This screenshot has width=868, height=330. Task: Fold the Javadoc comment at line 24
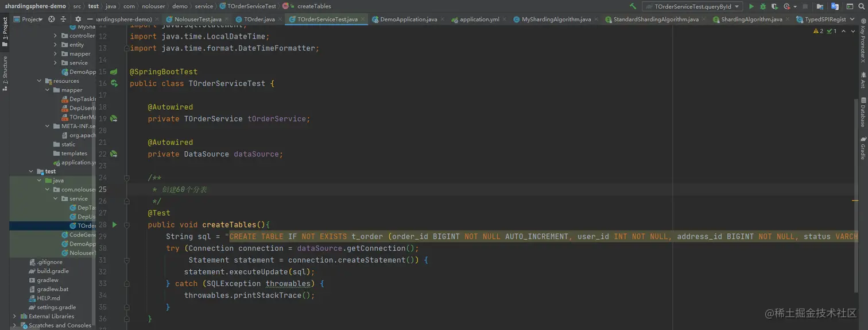coord(127,178)
